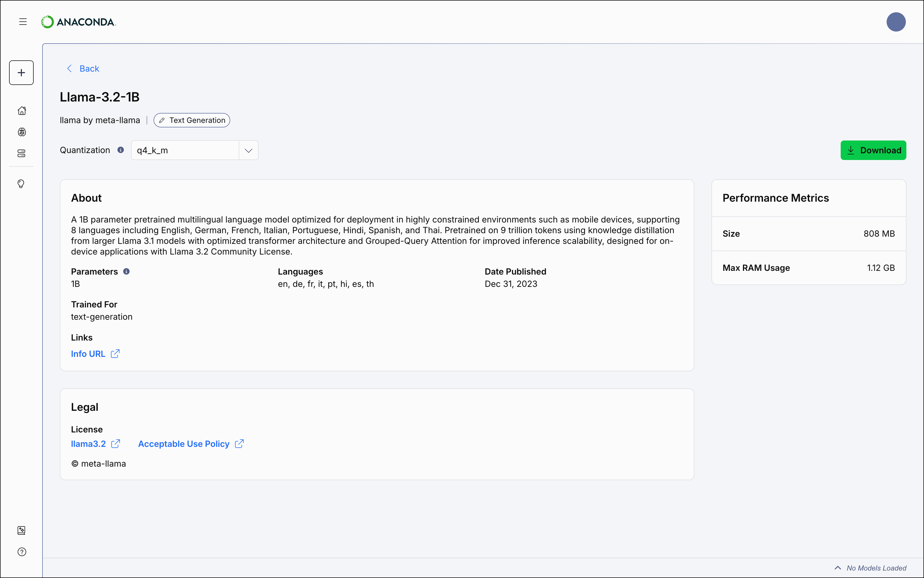Click the Quantization info icon

120,150
